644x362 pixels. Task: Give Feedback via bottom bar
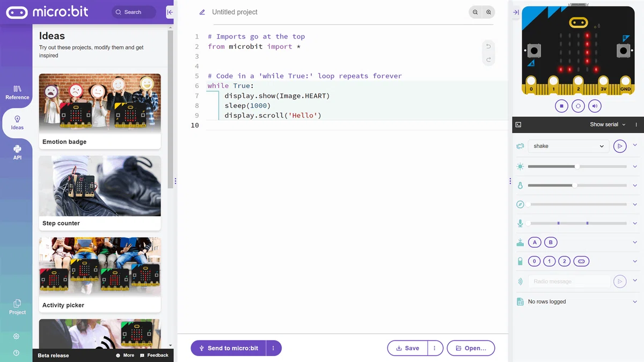[154, 355]
